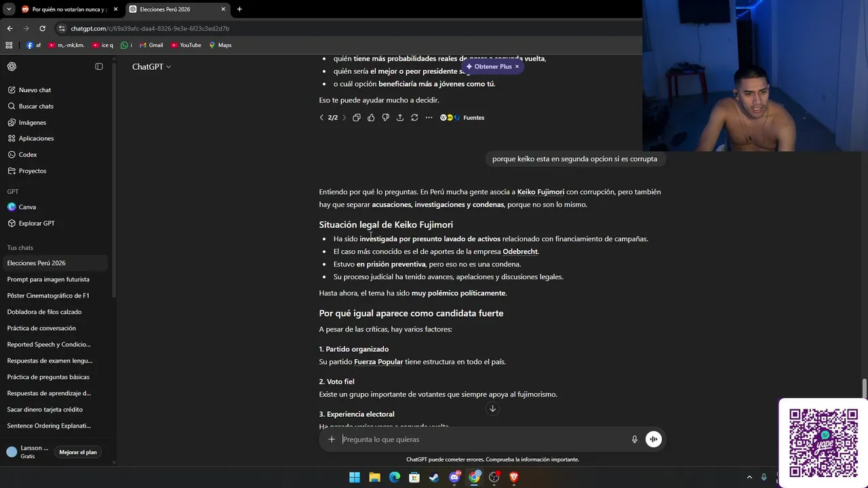Click the plus attach icon in prompt box
The height and width of the screenshot is (488, 868).
[332, 439]
